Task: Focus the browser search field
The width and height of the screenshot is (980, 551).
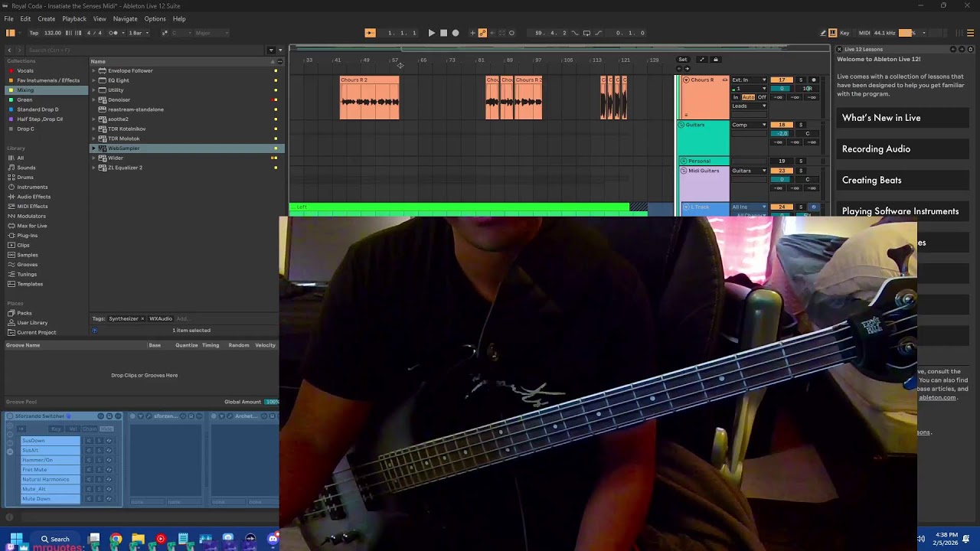Action: tap(145, 50)
